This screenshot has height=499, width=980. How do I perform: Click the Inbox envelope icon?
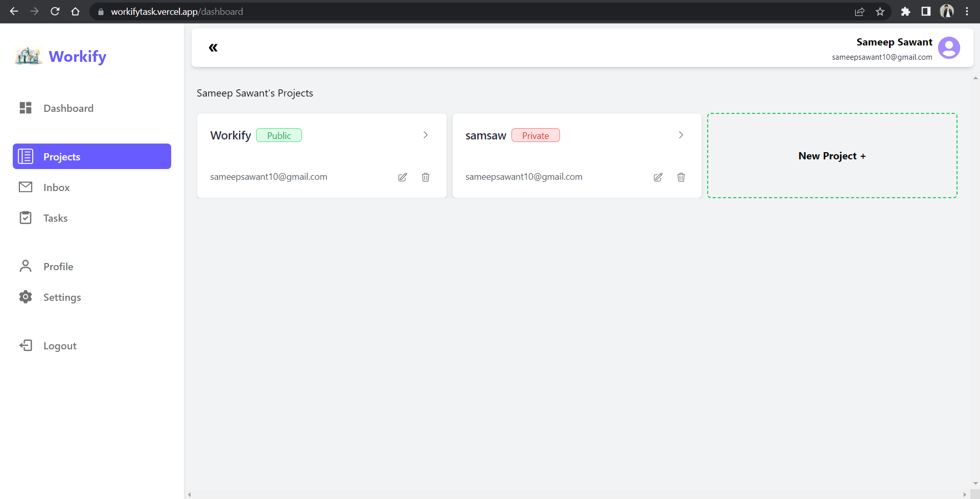click(x=26, y=187)
